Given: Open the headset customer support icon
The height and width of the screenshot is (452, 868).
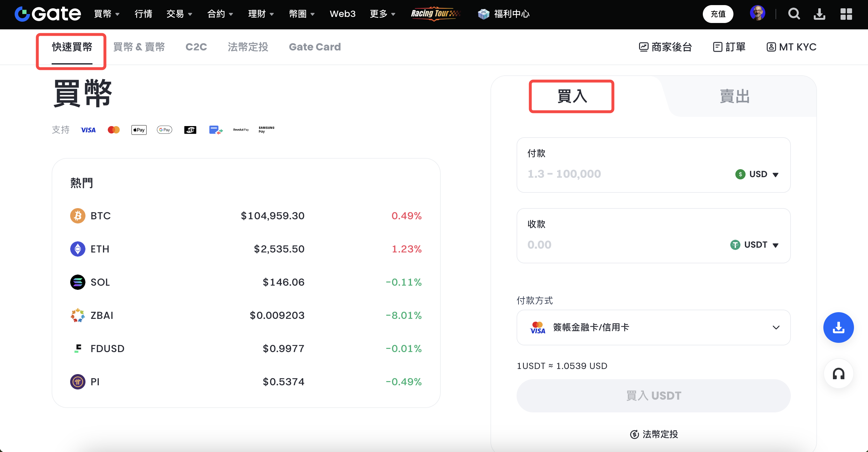Looking at the screenshot, I should (838, 374).
